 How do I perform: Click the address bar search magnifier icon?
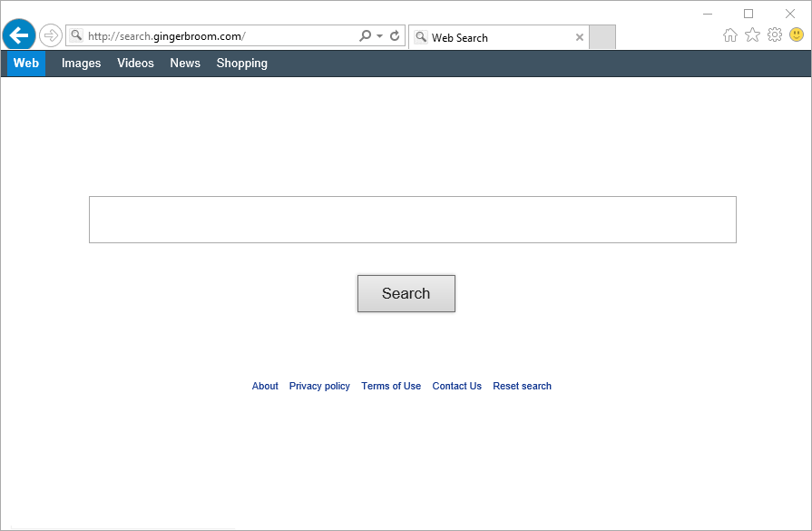[x=365, y=35]
